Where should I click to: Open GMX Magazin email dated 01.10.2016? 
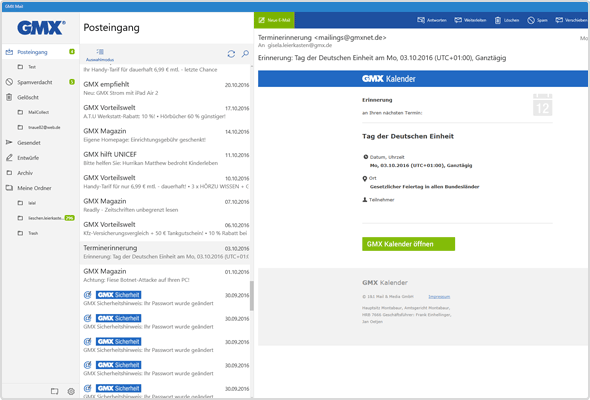[x=166, y=275]
